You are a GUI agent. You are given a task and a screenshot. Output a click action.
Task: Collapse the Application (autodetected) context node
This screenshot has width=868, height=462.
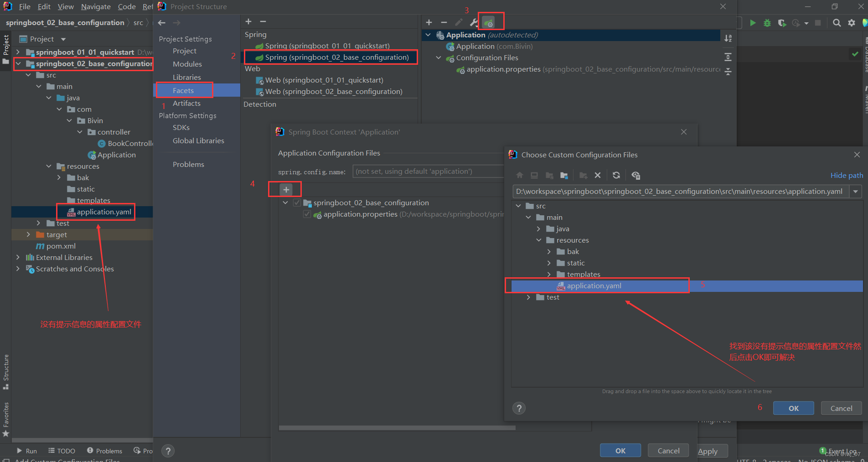[428, 35]
